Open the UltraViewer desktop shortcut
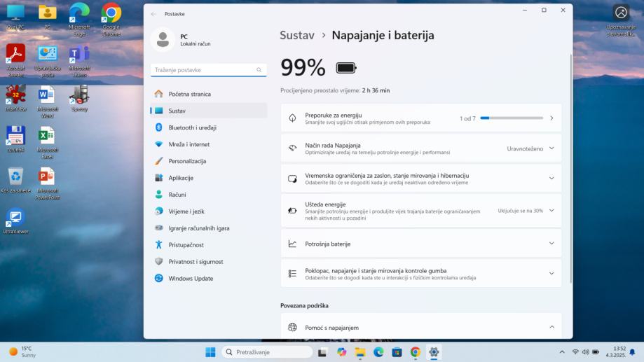Image resolution: width=644 pixels, height=362 pixels. 15,221
